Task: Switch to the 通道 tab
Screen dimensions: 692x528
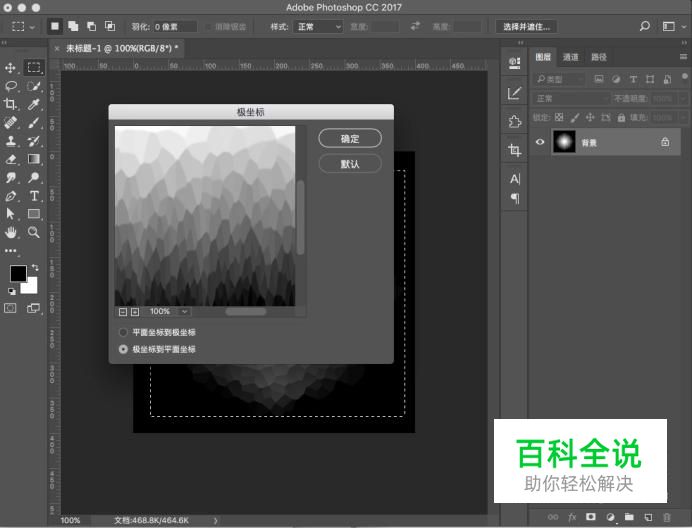Action: tap(570, 57)
